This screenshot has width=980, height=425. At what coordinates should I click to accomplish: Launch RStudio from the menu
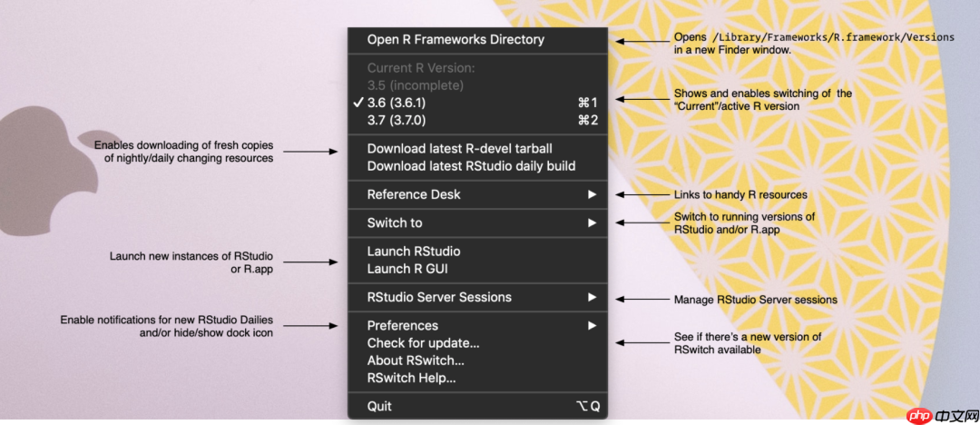(x=477, y=252)
